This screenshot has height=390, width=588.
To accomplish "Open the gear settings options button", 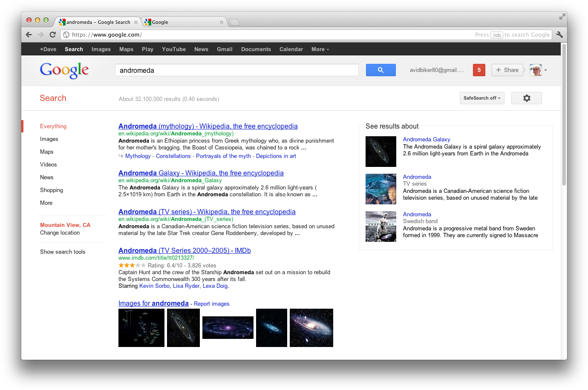I will 527,98.
